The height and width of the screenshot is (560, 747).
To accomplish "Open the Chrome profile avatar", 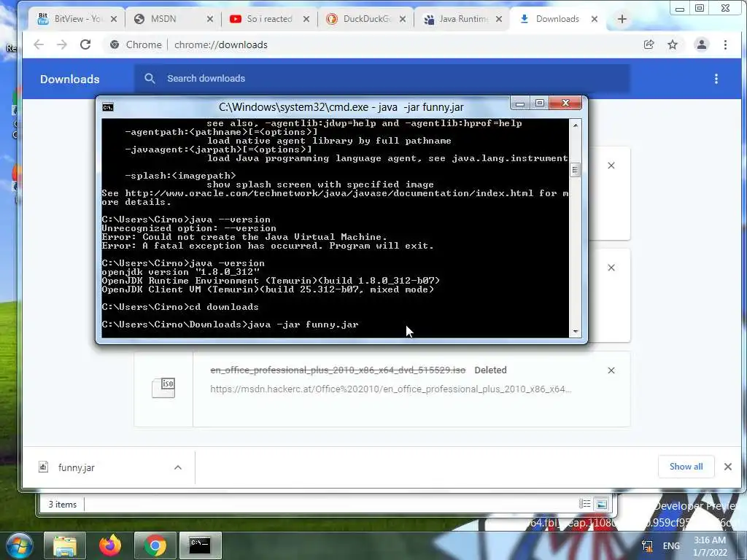I will click(x=701, y=44).
